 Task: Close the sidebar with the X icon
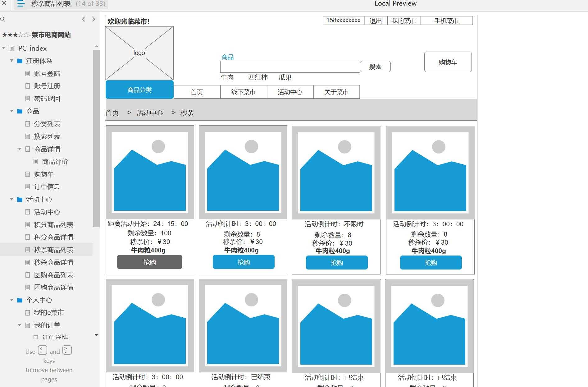(x=4, y=3)
